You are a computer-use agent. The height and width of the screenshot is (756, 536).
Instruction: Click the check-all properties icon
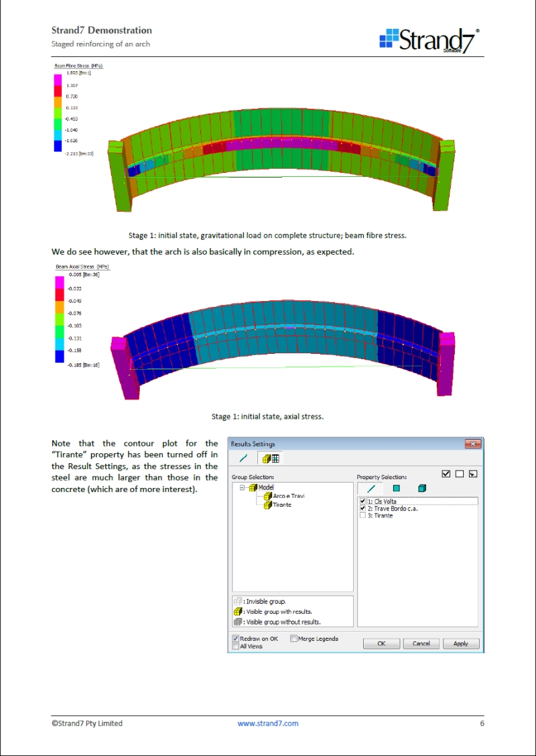coord(446,474)
